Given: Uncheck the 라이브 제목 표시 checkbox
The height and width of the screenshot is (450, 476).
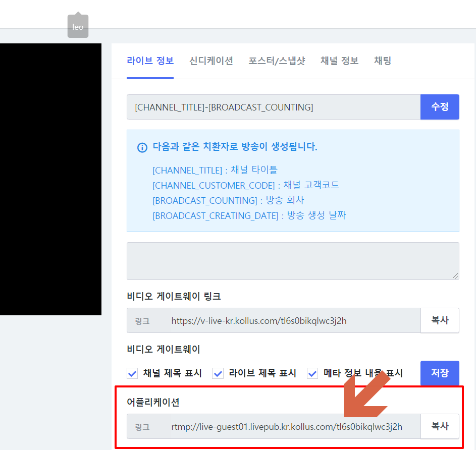Looking at the screenshot, I should [x=218, y=373].
